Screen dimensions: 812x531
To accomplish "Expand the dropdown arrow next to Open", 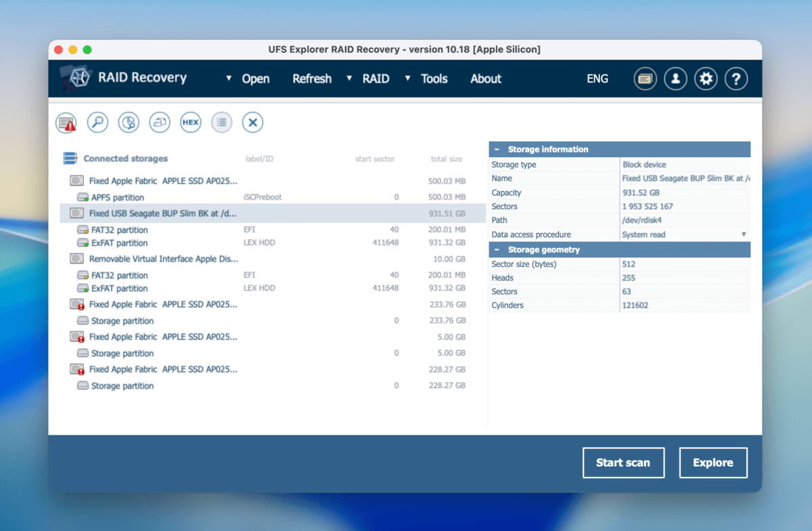I will point(228,79).
